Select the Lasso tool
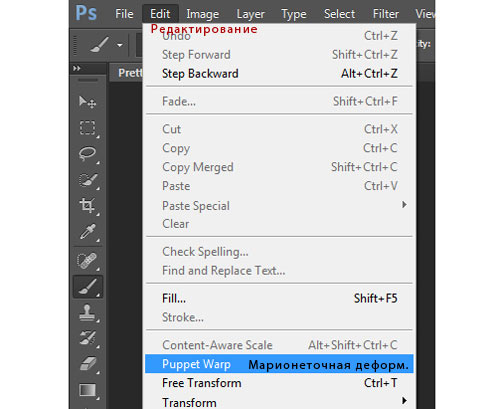The image size is (500, 409). click(88, 154)
